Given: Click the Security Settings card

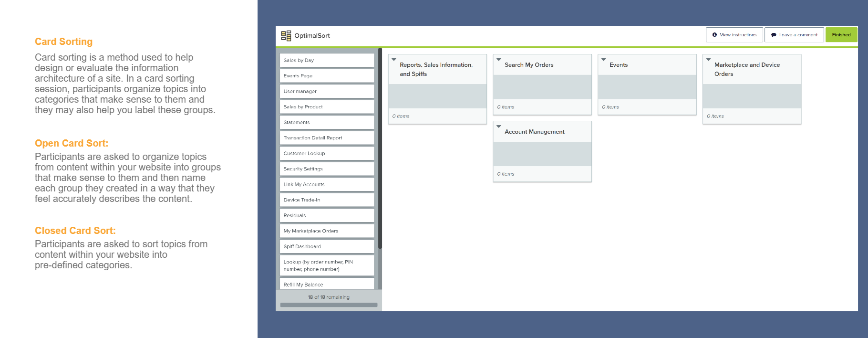Looking at the screenshot, I should (x=327, y=169).
